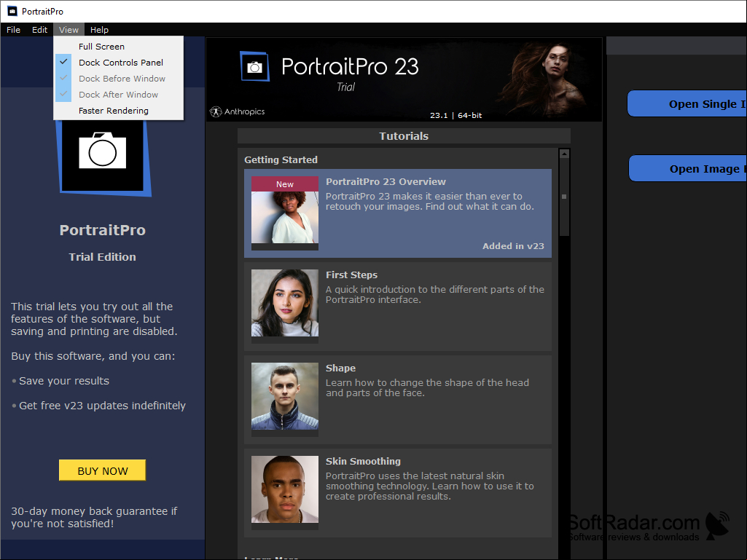Viewport: 747px width, 560px height.
Task: Open the First Steps tutorial
Action: click(x=398, y=306)
